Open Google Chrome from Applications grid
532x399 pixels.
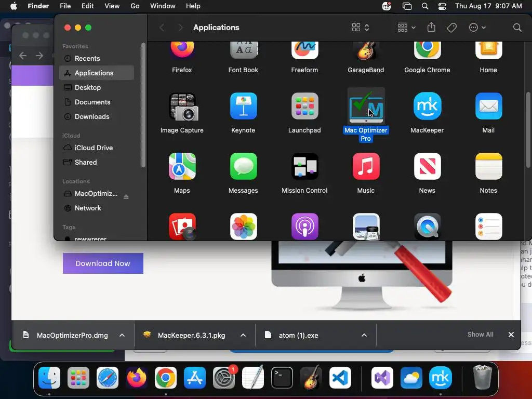[427, 51]
